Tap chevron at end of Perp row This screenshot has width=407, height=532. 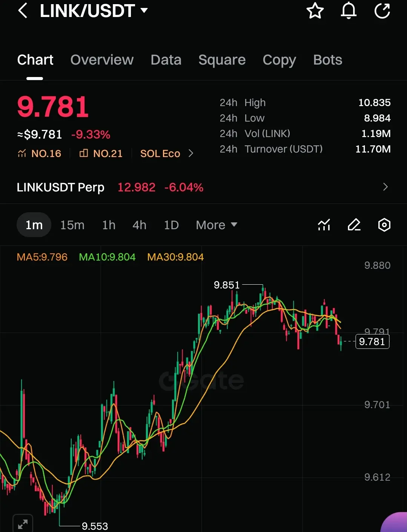385,187
